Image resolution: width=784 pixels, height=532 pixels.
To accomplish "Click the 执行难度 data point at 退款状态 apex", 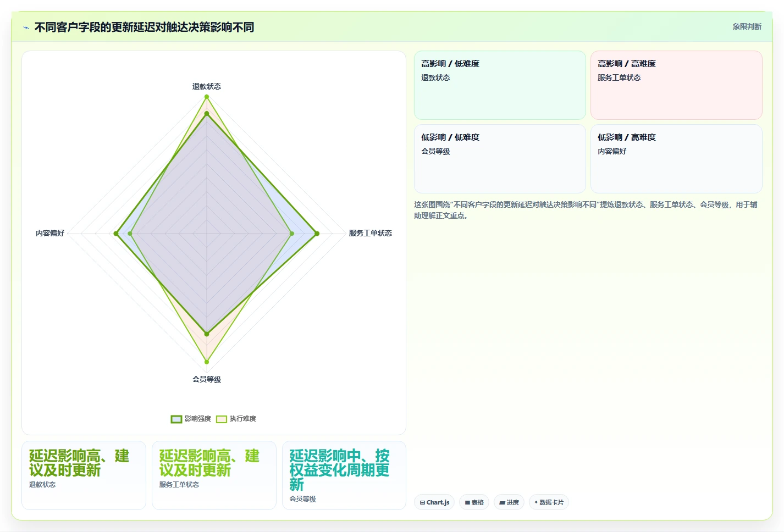I will [x=207, y=97].
